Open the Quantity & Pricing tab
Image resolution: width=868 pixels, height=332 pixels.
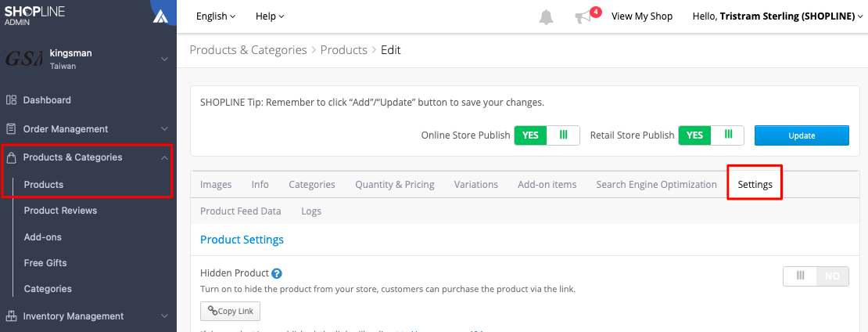(395, 185)
